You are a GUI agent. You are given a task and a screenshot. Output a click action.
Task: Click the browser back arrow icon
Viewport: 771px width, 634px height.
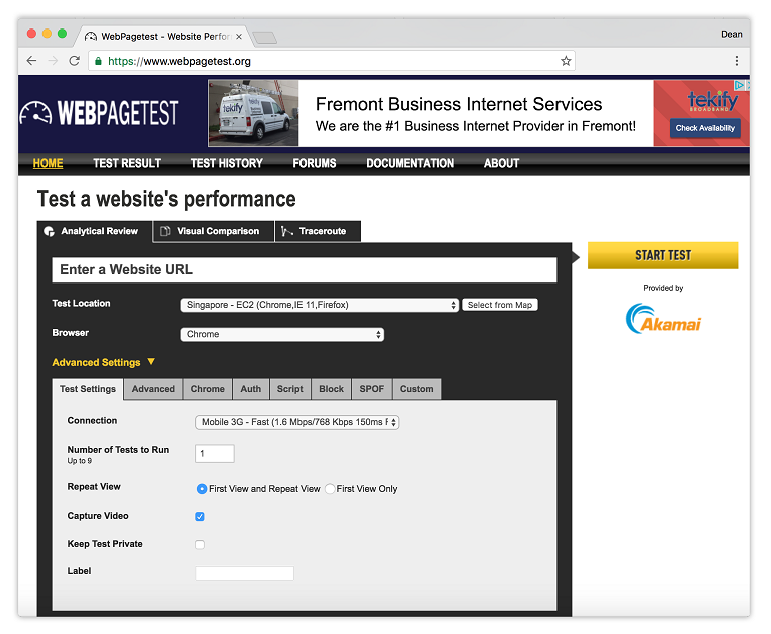click(31, 61)
